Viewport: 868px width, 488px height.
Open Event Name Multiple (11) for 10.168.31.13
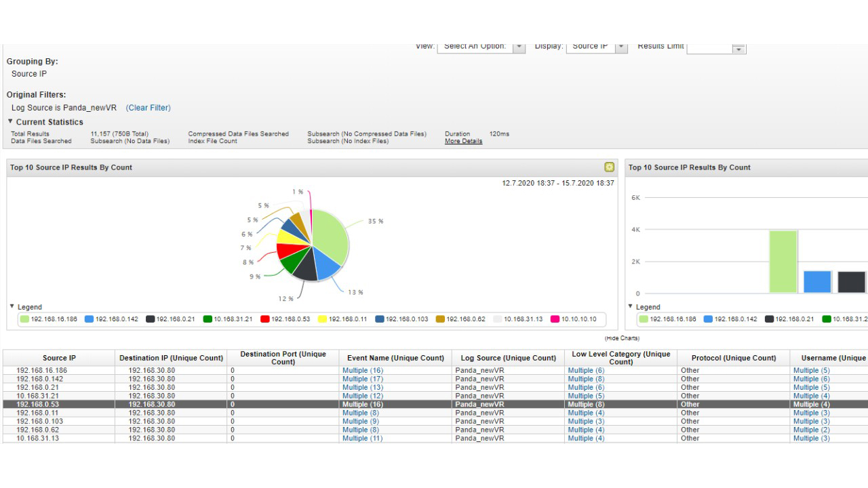363,439
